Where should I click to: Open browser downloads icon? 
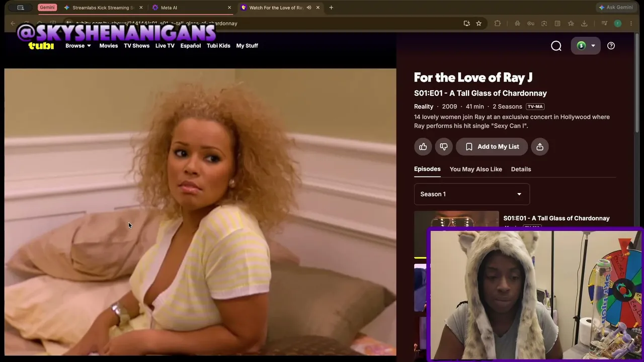(584, 23)
